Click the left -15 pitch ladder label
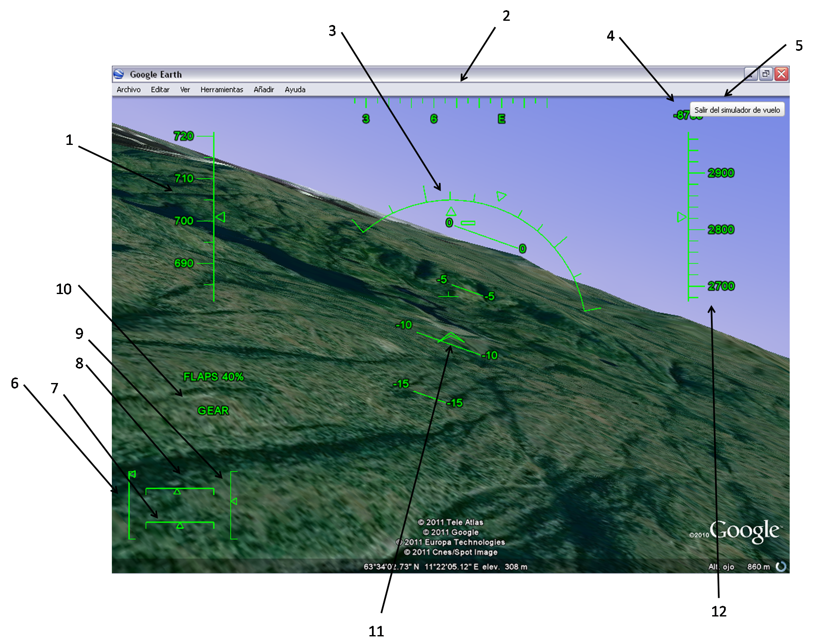The height and width of the screenshot is (644, 813). tap(401, 384)
